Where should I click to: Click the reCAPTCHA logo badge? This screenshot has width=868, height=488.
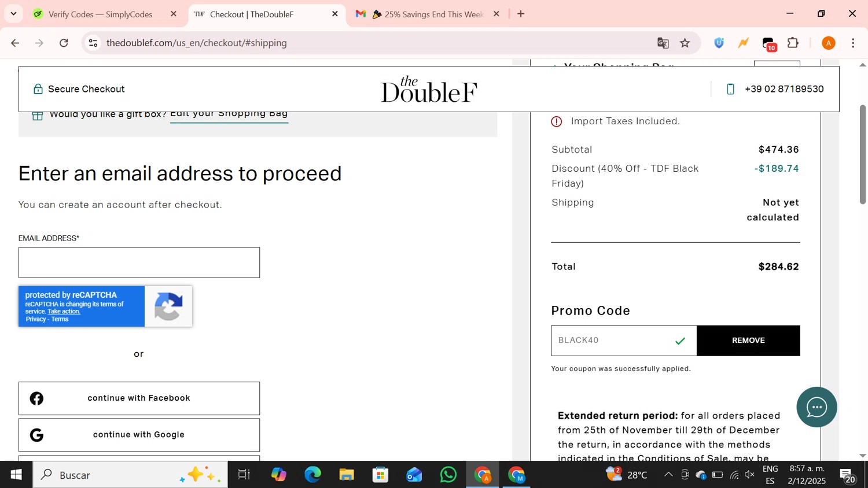point(168,306)
